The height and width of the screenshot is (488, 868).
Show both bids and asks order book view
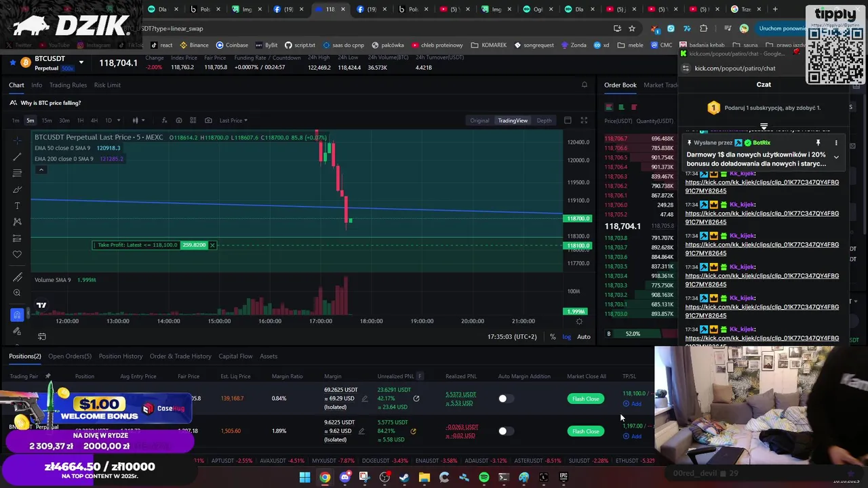[x=609, y=107]
